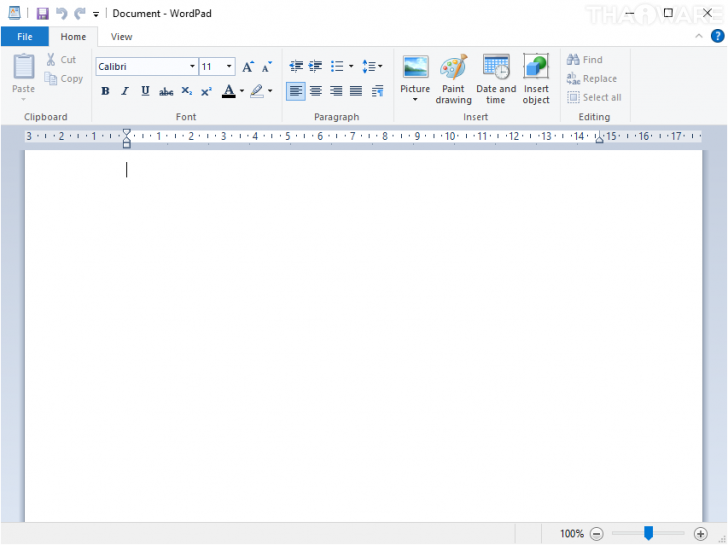Click the left indent box ruler marker
This screenshot has height=545, width=728.
tap(126, 144)
